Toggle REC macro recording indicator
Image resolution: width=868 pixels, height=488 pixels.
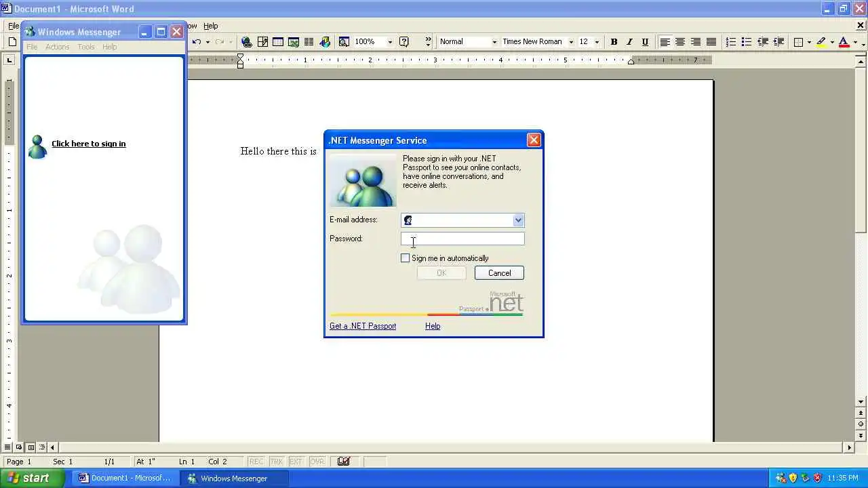256,462
